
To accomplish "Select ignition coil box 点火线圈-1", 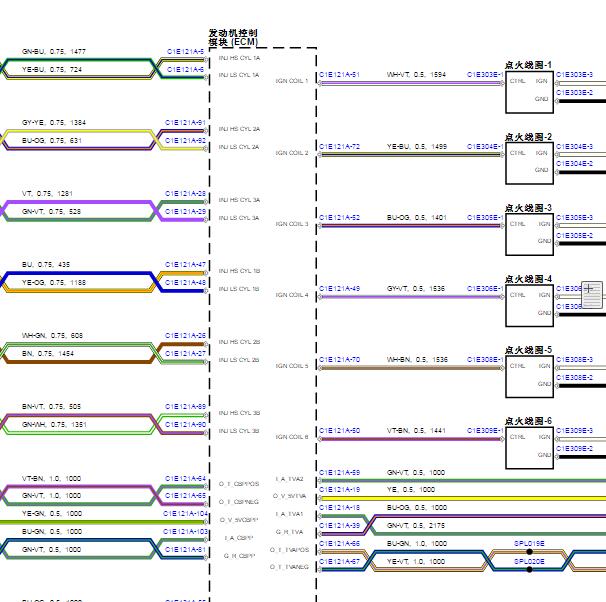I will click(x=529, y=92).
